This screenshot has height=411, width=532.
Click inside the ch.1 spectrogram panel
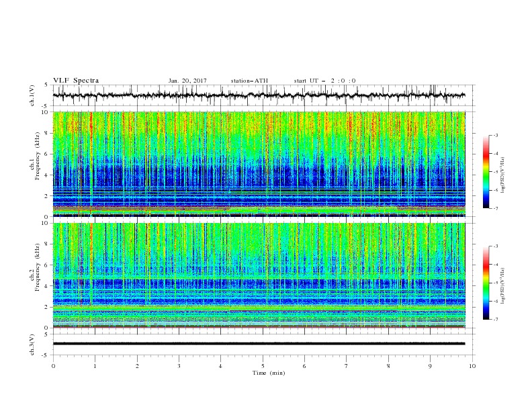coord(259,164)
